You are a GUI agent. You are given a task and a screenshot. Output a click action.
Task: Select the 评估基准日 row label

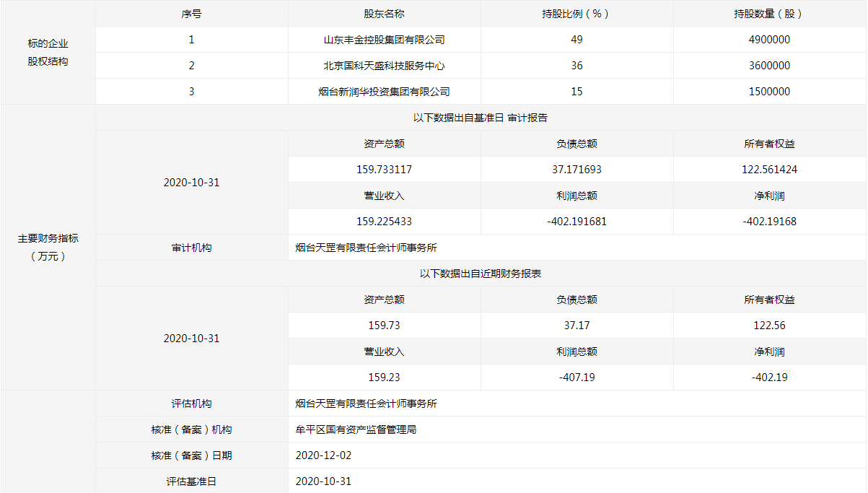(x=191, y=481)
